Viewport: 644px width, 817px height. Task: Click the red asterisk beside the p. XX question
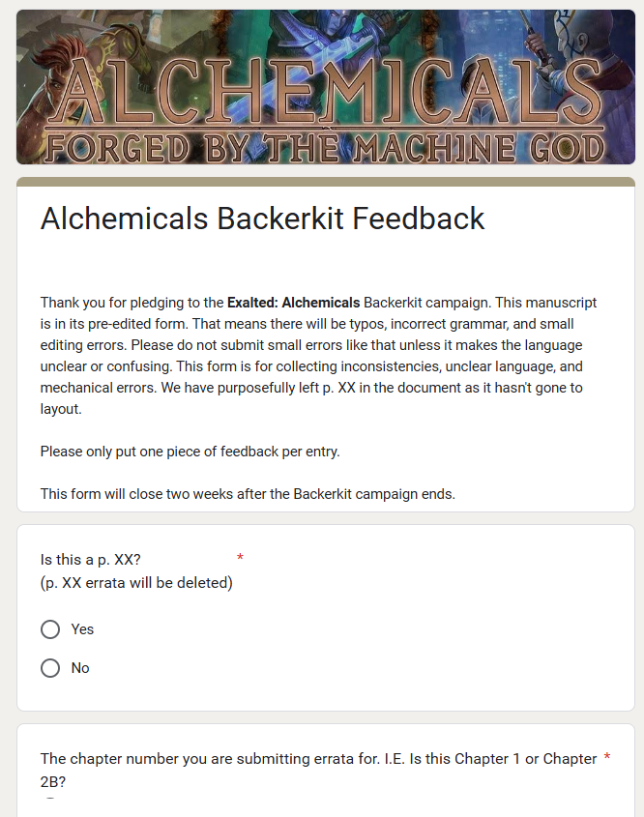click(x=240, y=559)
